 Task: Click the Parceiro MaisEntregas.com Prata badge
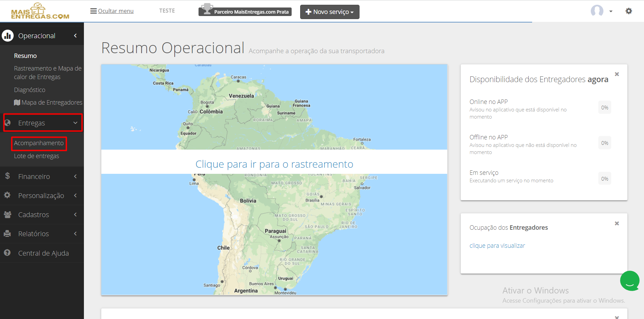coord(245,12)
